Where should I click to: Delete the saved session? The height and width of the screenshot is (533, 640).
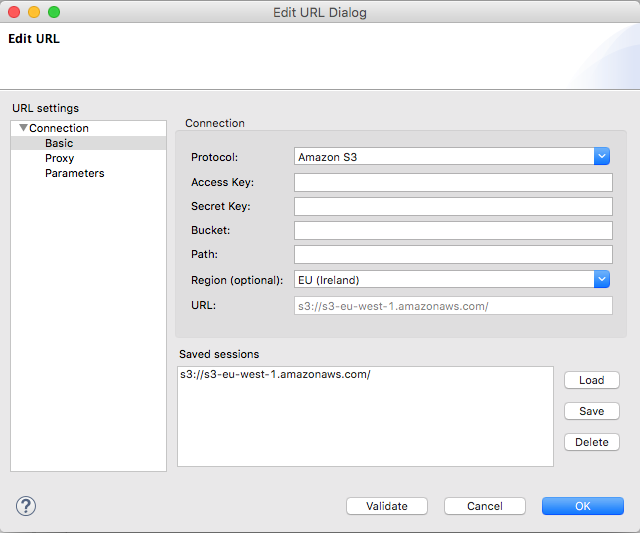[x=591, y=442]
